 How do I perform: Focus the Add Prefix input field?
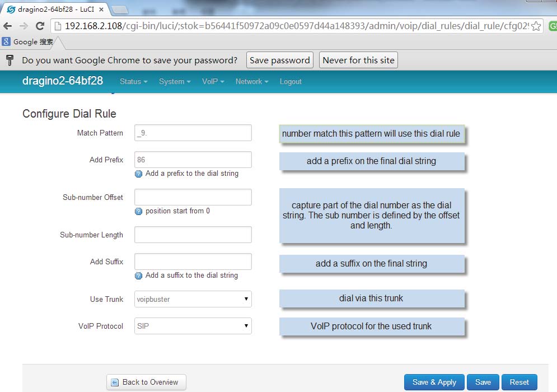click(193, 160)
